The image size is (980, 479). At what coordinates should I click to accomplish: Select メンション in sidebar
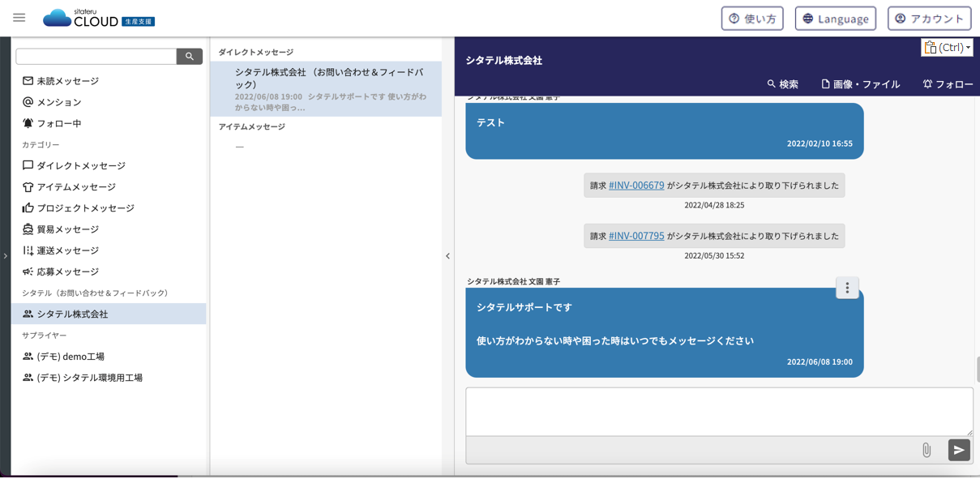(x=109, y=102)
